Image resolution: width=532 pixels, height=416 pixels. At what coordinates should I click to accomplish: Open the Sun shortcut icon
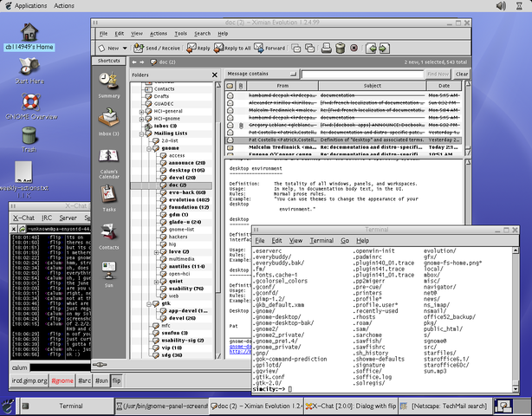point(108,270)
